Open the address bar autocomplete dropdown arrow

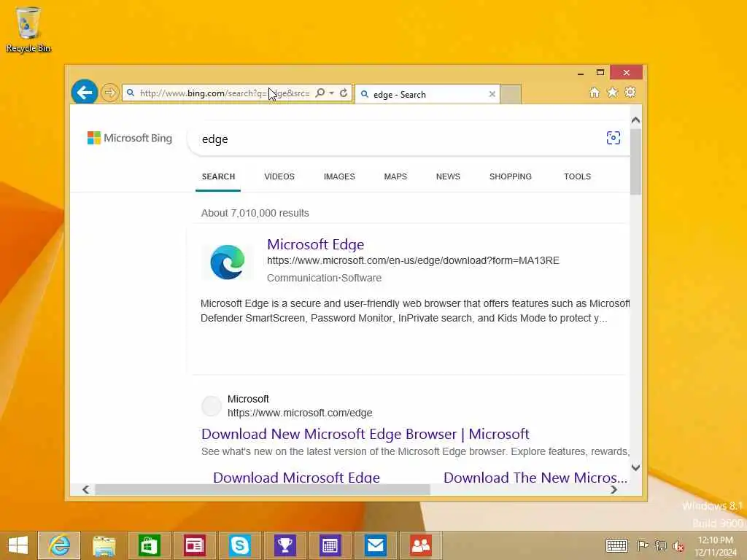point(332,93)
